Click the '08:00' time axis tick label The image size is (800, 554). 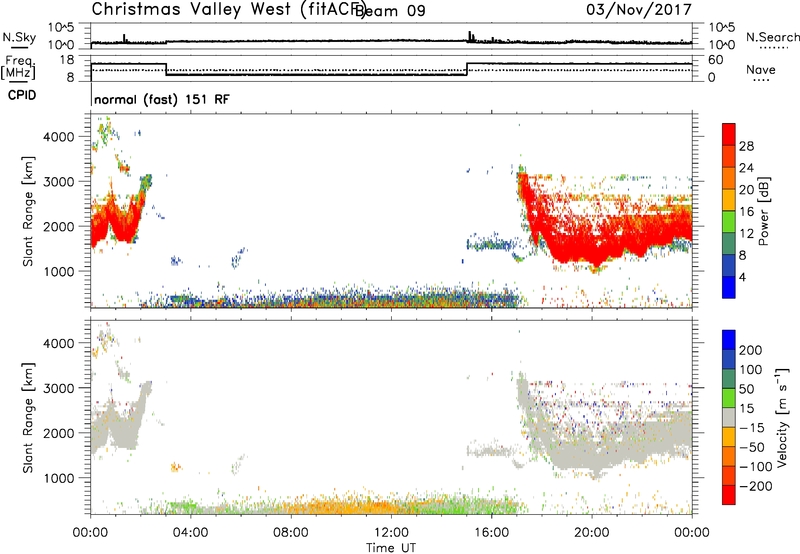(291, 533)
